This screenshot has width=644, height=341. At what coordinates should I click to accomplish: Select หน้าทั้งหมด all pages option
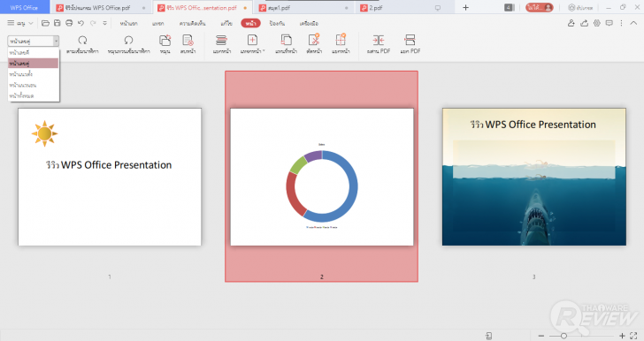coord(34,95)
